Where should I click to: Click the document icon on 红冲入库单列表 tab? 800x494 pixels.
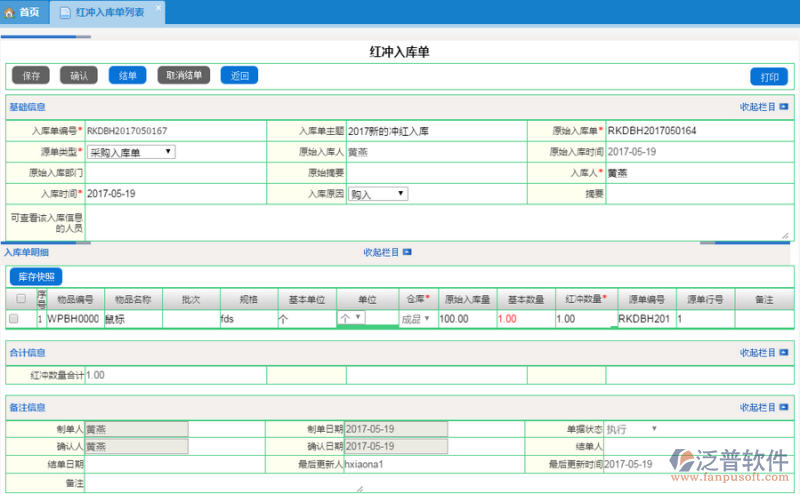[65, 12]
